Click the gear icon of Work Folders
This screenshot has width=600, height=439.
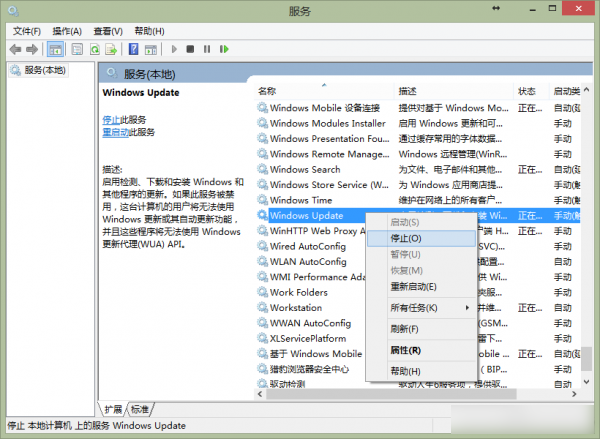click(262, 292)
